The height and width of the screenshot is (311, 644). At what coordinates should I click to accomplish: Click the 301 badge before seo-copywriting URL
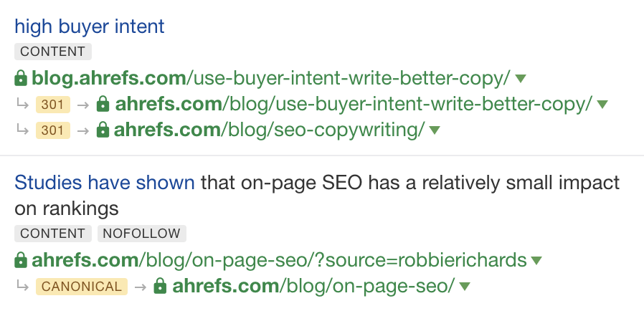[53, 130]
